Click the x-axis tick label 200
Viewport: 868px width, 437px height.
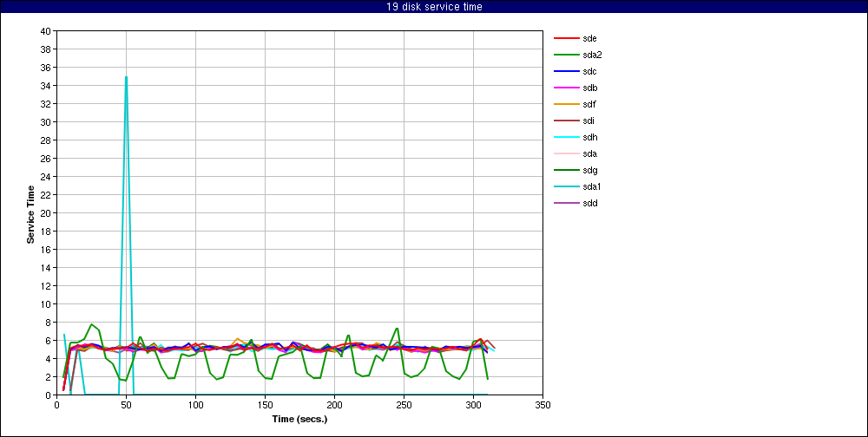334,404
